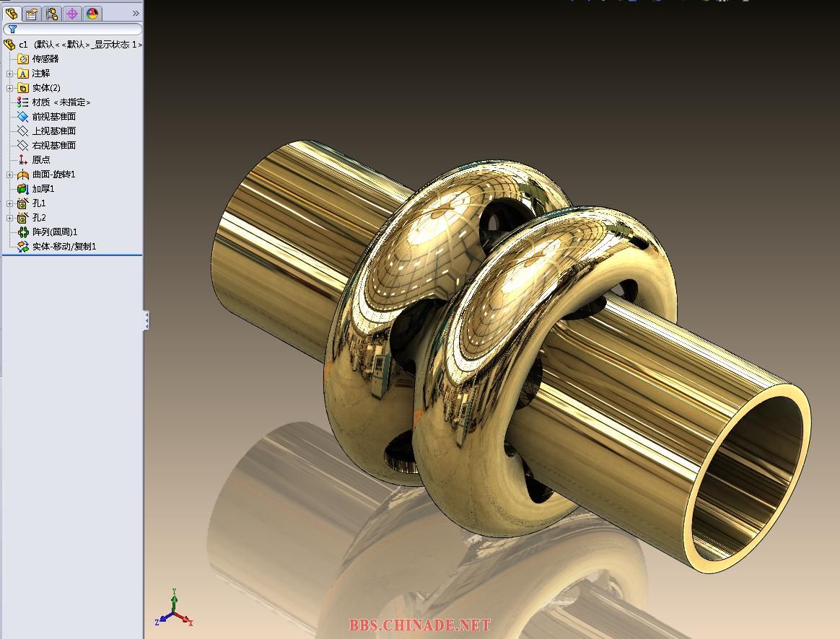Switch to the ConfigurationManager tab
Viewport: 840px width, 639px height.
[51, 14]
